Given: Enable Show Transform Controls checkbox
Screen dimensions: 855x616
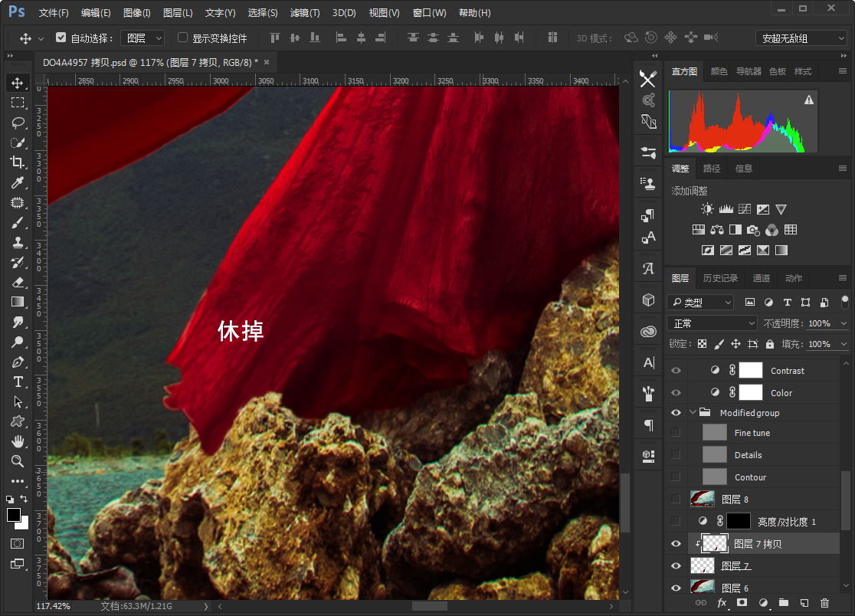Looking at the screenshot, I should coord(182,38).
